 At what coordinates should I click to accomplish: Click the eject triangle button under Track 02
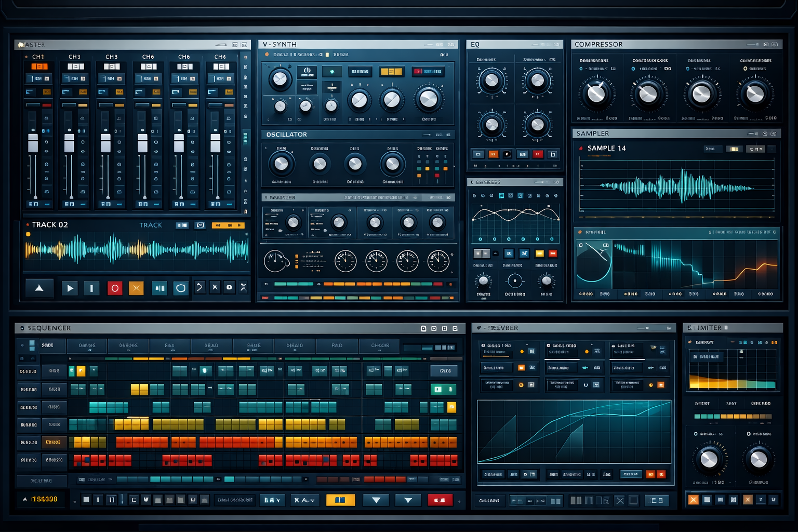tap(39, 288)
